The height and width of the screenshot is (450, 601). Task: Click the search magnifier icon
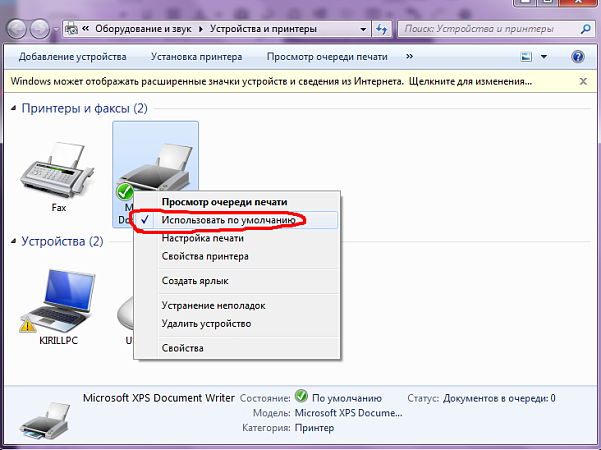coord(585,29)
